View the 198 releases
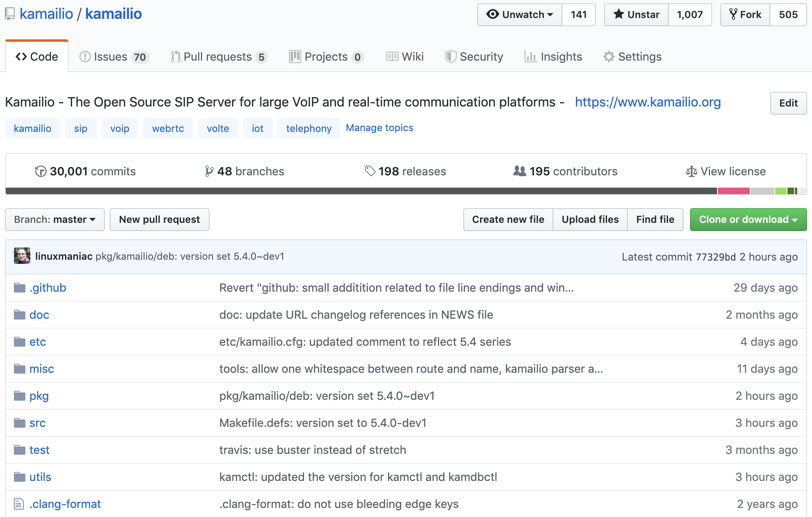812x517 pixels. pyautogui.click(x=405, y=171)
